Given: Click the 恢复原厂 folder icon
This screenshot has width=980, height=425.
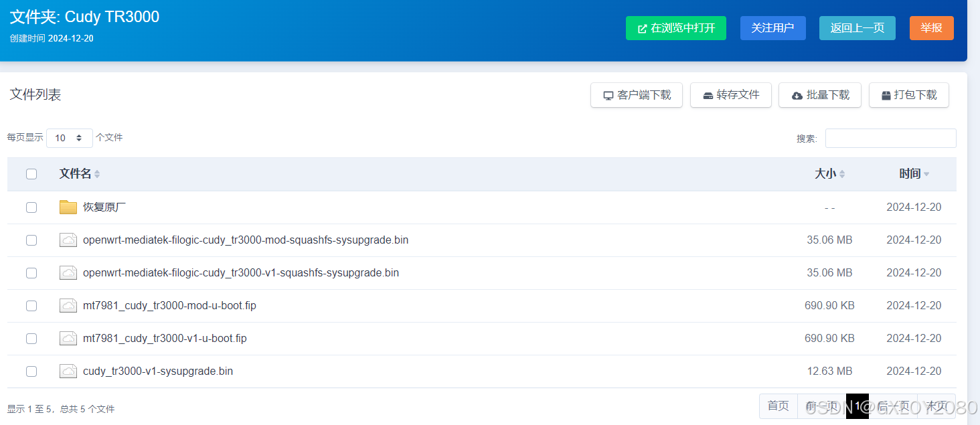Looking at the screenshot, I should pyautogui.click(x=68, y=207).
